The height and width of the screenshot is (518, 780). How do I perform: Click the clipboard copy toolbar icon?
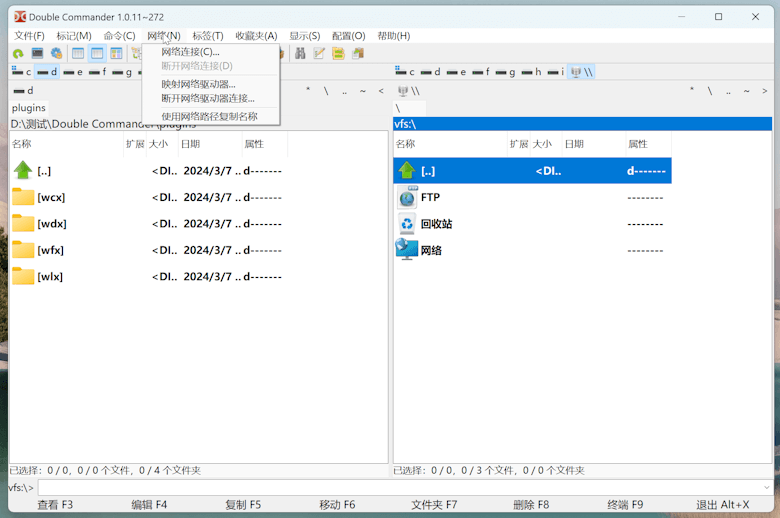358,53
